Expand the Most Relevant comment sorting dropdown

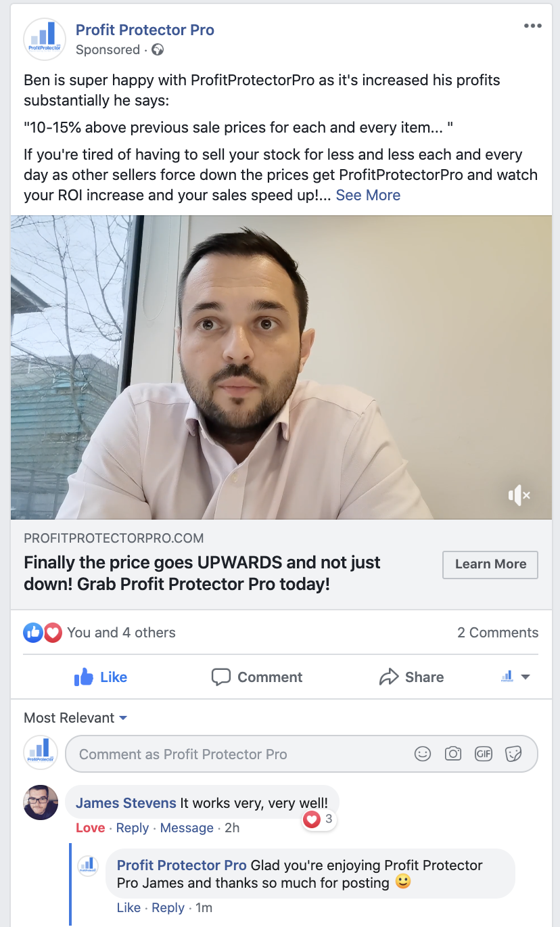[76, 717]
